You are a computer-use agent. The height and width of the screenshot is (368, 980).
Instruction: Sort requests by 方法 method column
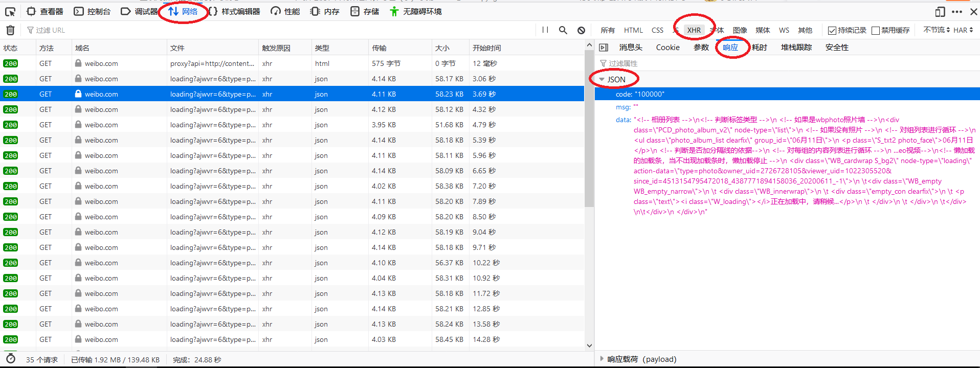54,48
